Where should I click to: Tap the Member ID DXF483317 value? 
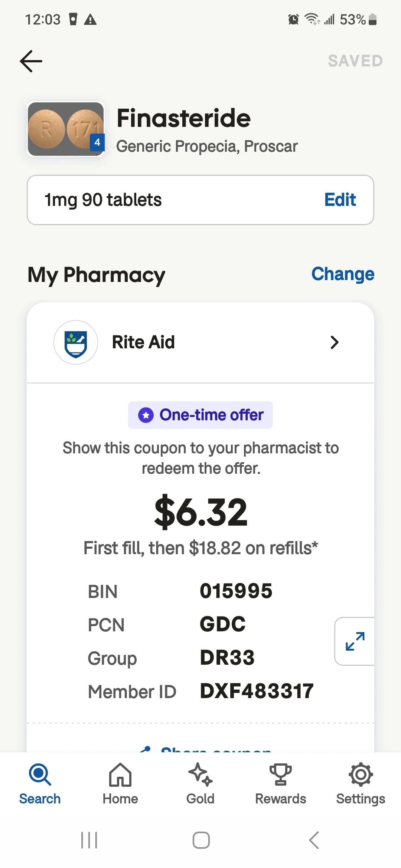[x=257, y=691]
